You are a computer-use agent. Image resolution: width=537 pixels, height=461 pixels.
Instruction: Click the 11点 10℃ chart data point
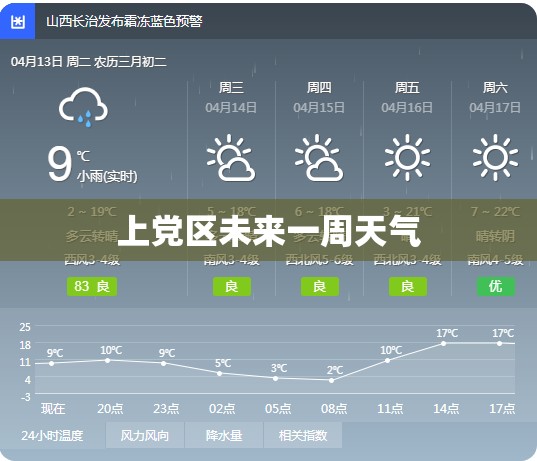coord(387,360)
